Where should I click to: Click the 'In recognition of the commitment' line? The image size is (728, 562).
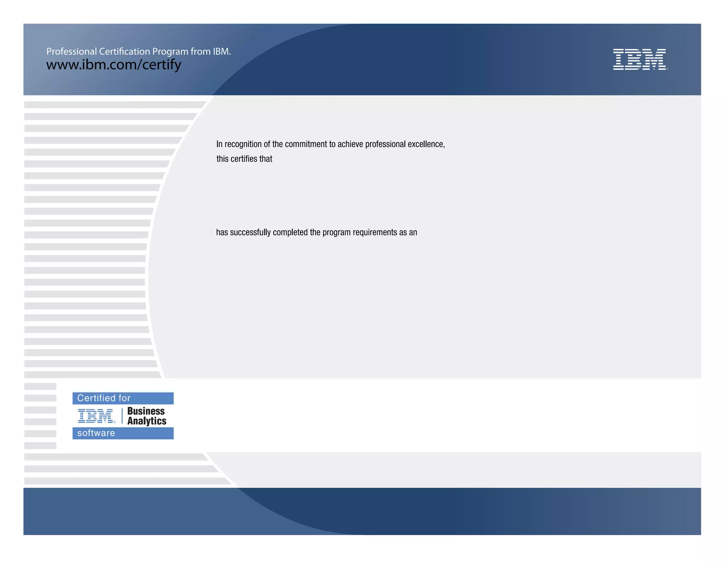[330, 144]
